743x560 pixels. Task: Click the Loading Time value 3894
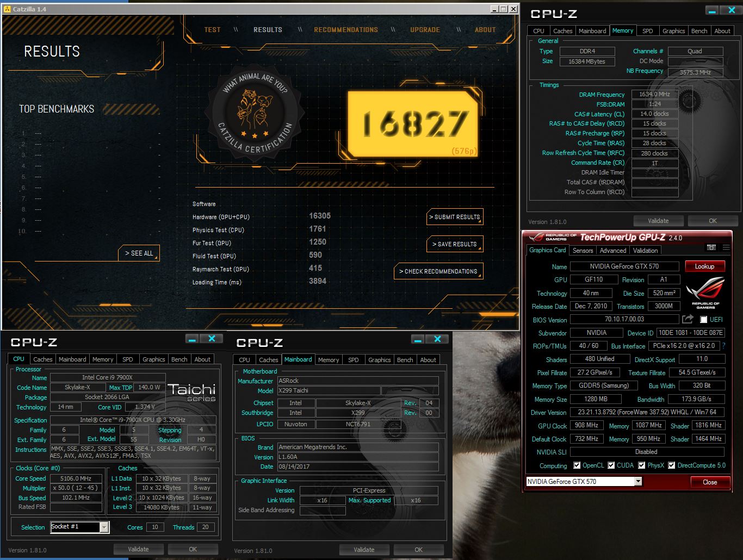click(318, 281)
